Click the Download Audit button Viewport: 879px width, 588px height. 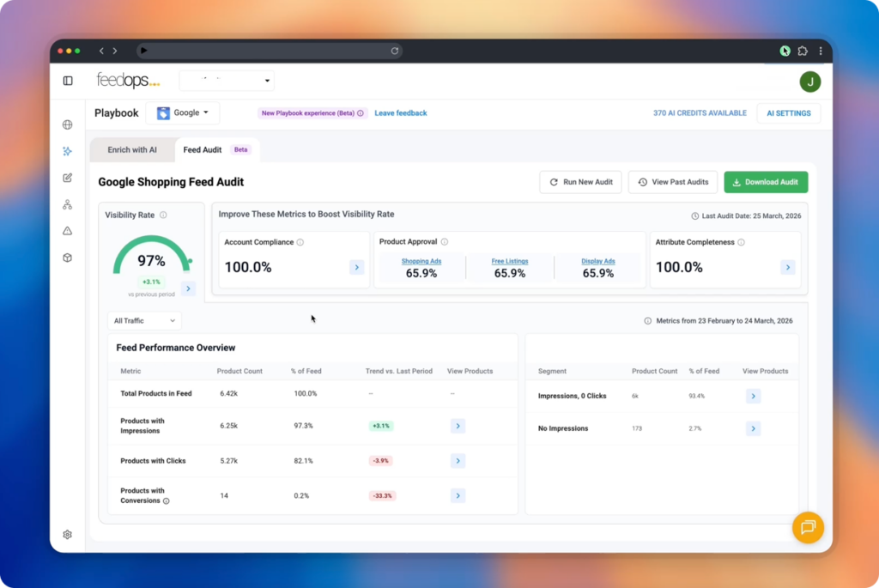[x=766, y=182]
